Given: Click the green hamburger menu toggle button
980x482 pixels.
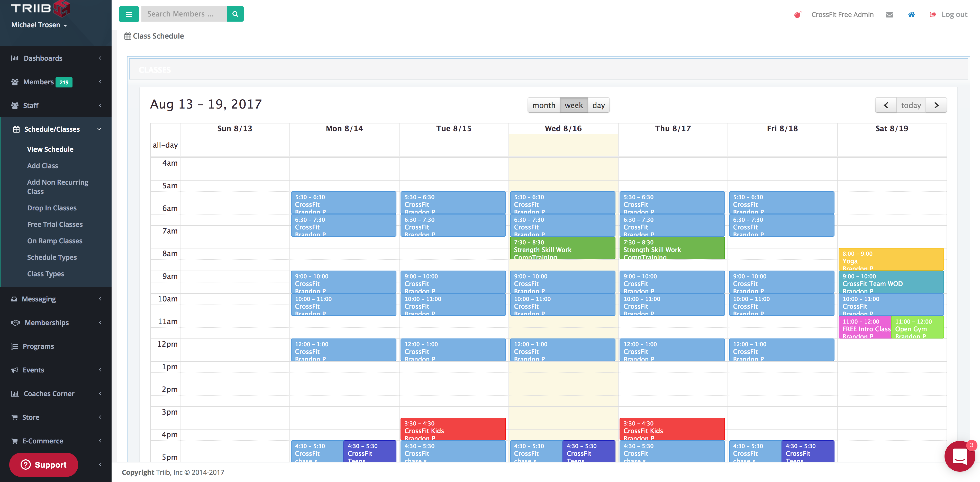Looking at the screenshot, I should tap(129, 14).
